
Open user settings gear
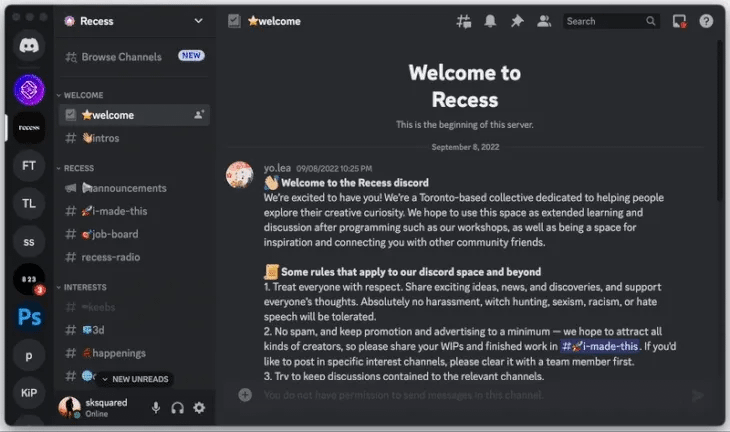coord(199,408)
